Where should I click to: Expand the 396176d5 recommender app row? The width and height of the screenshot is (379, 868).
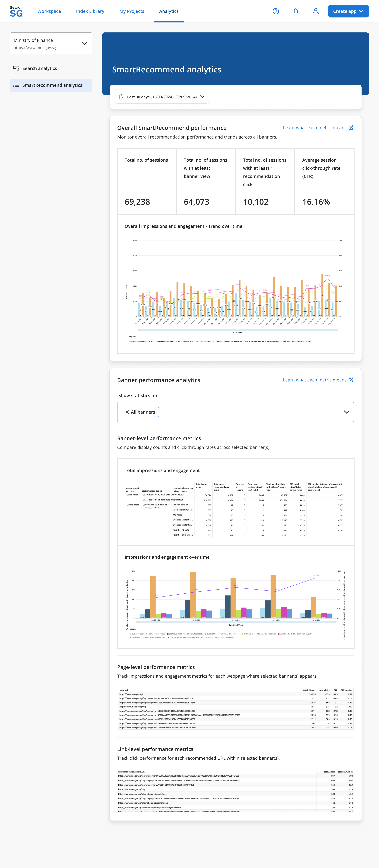pos(143,494)
